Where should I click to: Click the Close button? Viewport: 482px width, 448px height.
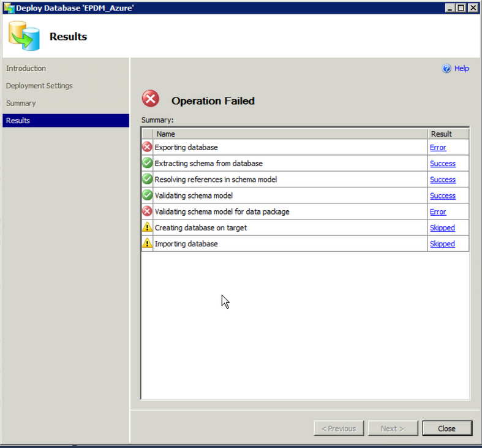point(447,428)
